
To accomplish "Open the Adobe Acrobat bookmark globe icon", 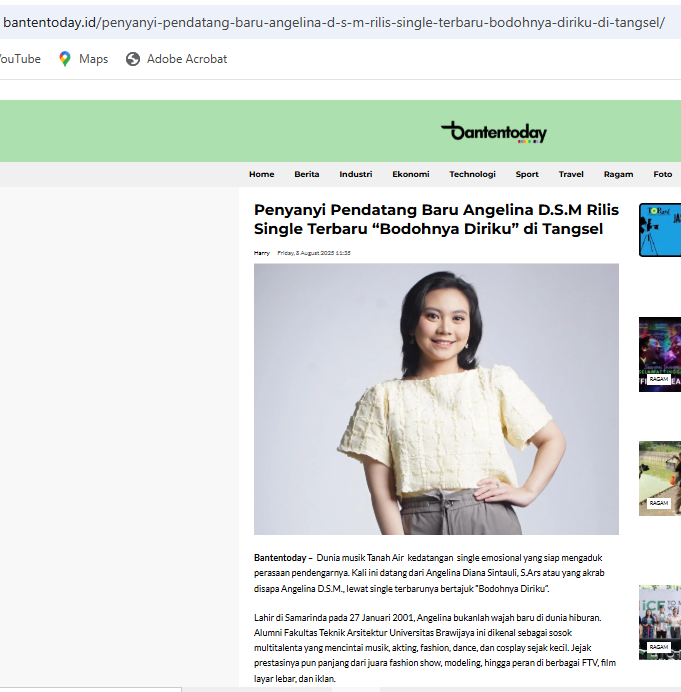I will [x=133, y=59].
